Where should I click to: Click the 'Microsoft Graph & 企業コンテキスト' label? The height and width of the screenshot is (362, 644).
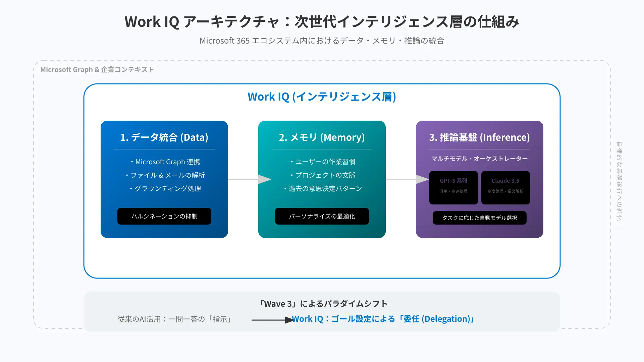[x=97, y=69]
